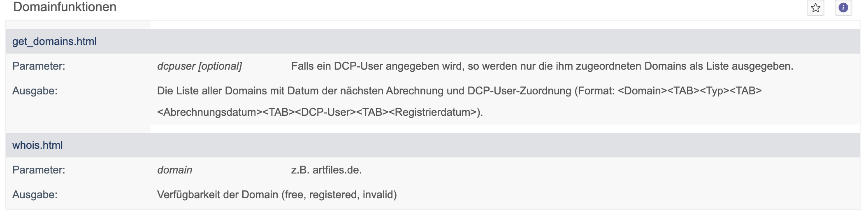The width and height of the screenshot is (868, 211).
Task: Click the get_domains.html header row background
Action: pyautogui.click(x=432, y=41)
